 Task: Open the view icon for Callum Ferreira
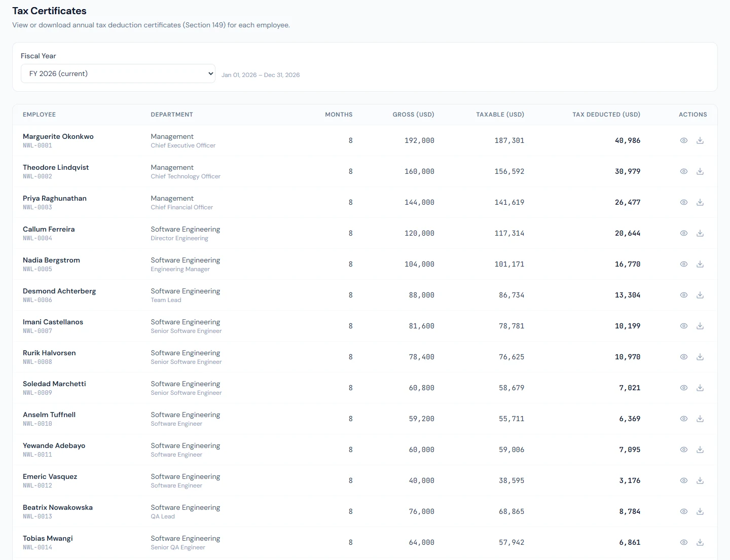(684, 233)
